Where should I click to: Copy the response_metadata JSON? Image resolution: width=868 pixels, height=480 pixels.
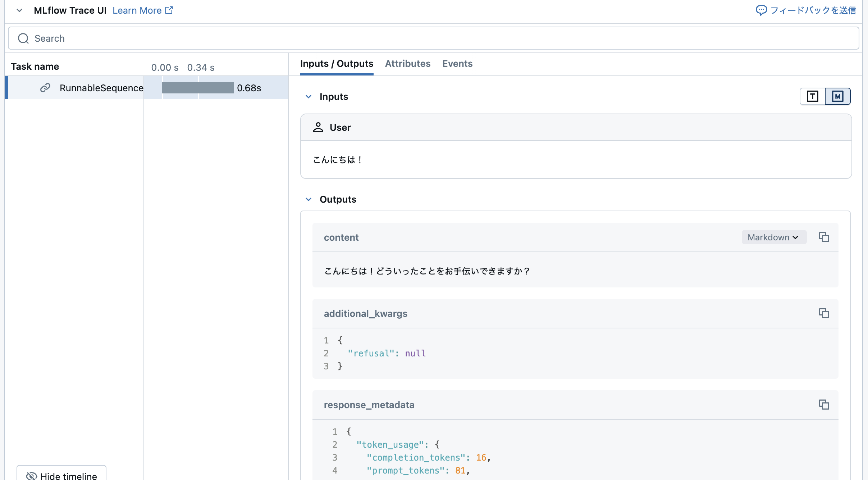[824, 405]
